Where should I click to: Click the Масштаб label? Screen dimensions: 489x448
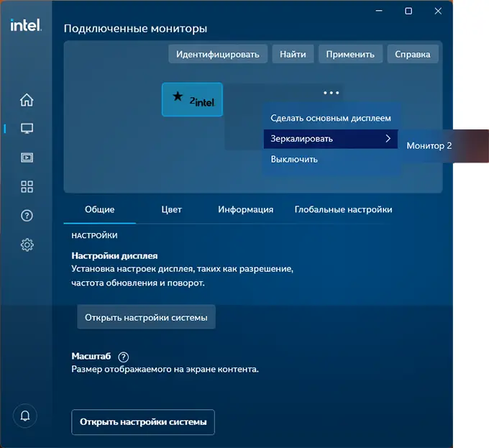tap(91, 356)
